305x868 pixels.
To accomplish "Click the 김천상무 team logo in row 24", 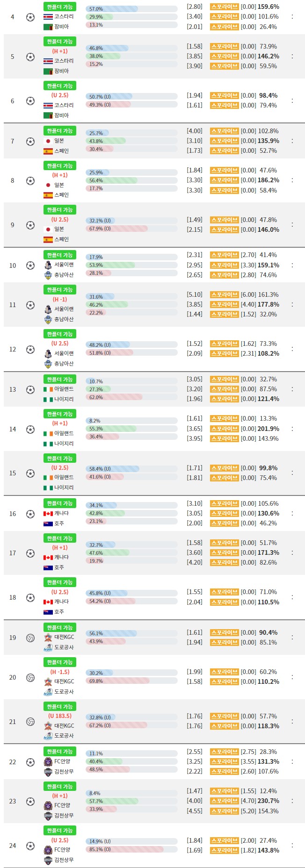I will [48, 860].
